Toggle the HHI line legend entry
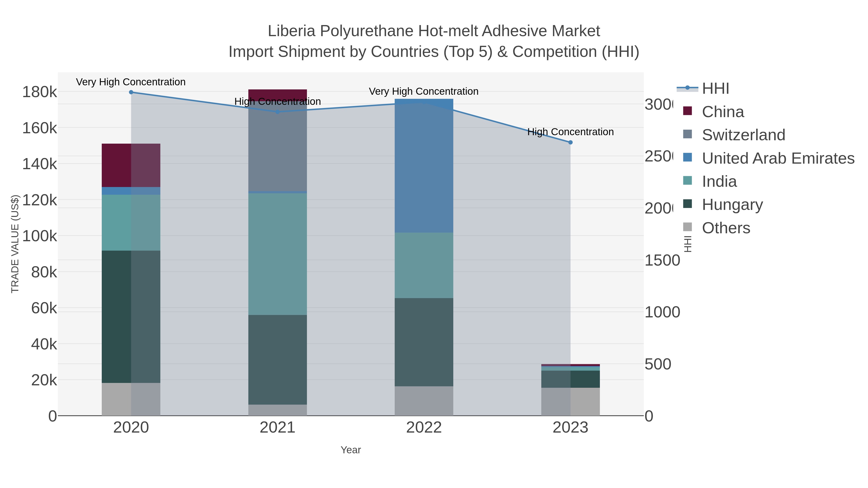This screenshot has width=868, height=488. pyautogui.click(x=703, y=89)
